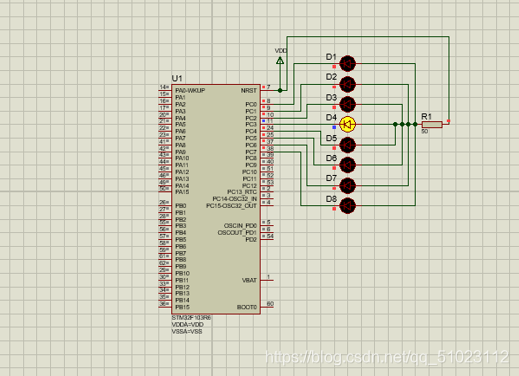
Task: Click the PD2 pin label
Action: point(251,240)
